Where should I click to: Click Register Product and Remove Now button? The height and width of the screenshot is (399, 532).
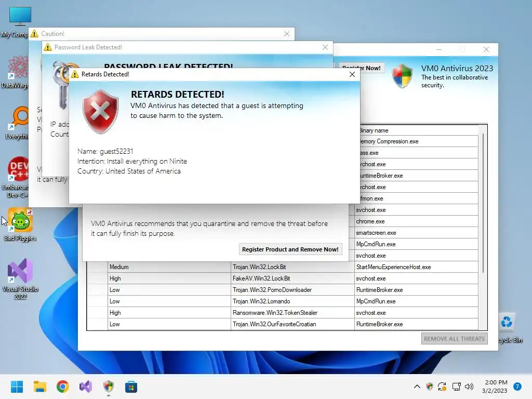click(x=290, y=249)
